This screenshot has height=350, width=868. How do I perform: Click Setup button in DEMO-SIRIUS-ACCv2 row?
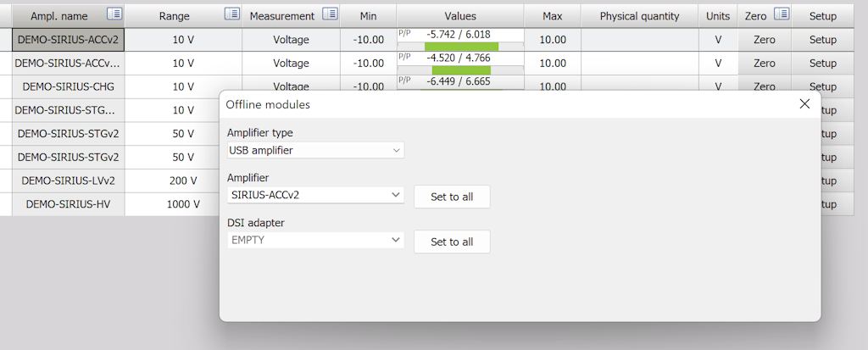(x=822, y=40)
